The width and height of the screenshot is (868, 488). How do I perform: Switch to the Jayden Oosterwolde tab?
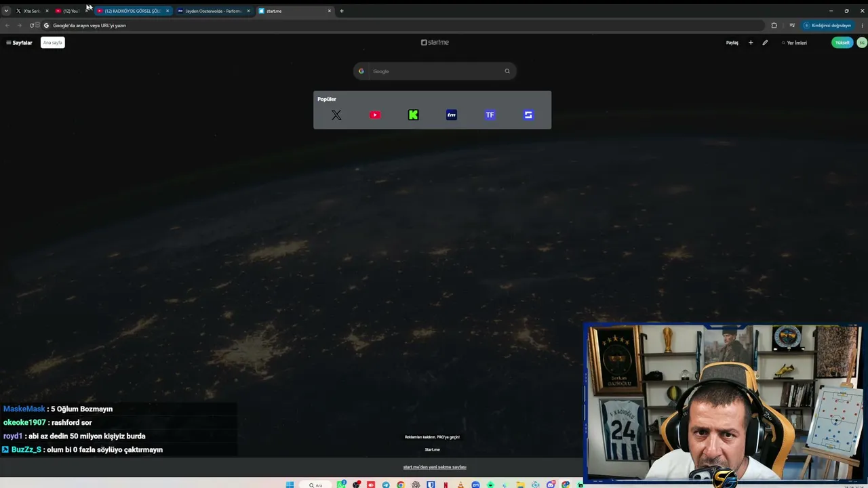tap(214, 11)
